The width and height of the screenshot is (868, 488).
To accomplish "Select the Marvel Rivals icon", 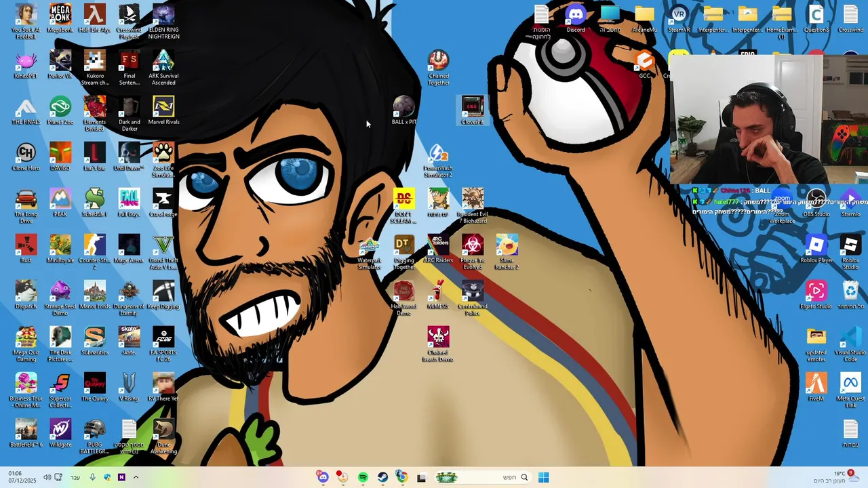I will point(163,110).
